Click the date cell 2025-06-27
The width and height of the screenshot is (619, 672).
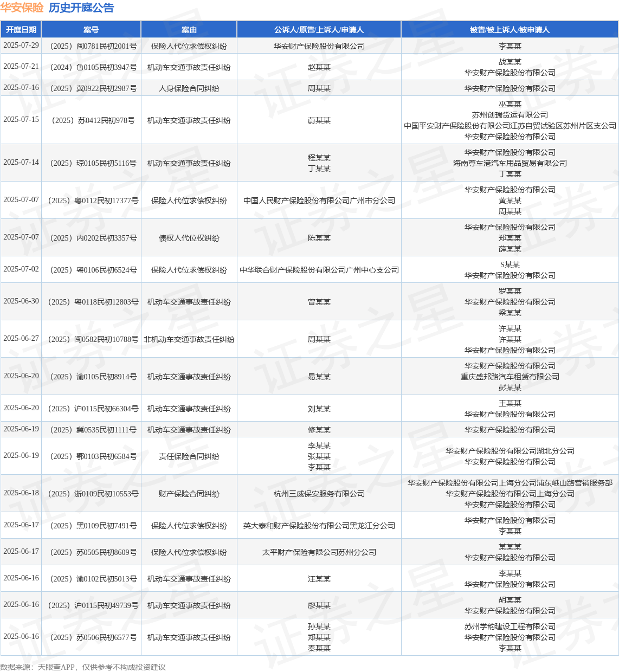(21, 339)
